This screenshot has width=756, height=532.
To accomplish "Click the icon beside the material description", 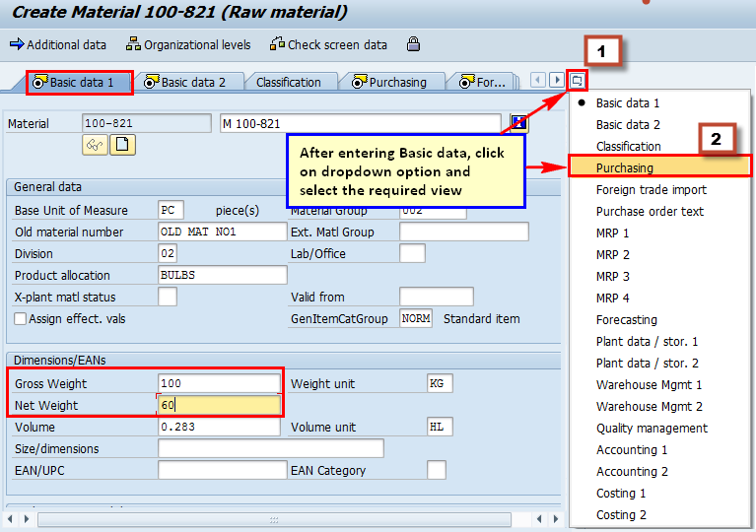I will coord(518,123).
